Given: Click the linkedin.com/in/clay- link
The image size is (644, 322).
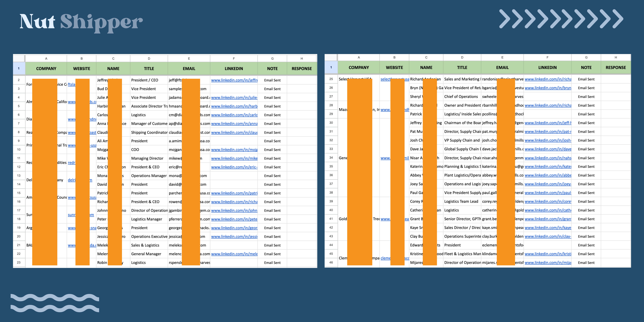Looking at the screenshot, I should (x=548, y=236).
